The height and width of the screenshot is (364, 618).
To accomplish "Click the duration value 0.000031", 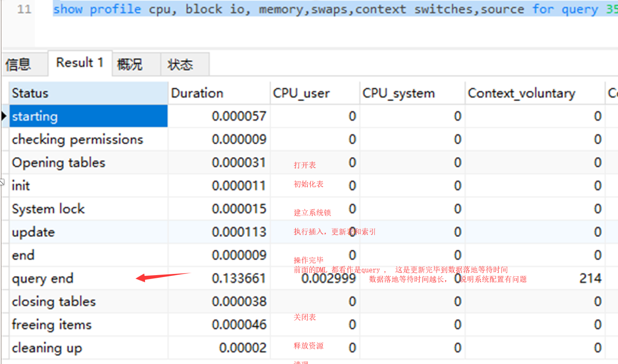I will [x=239, y=162].
